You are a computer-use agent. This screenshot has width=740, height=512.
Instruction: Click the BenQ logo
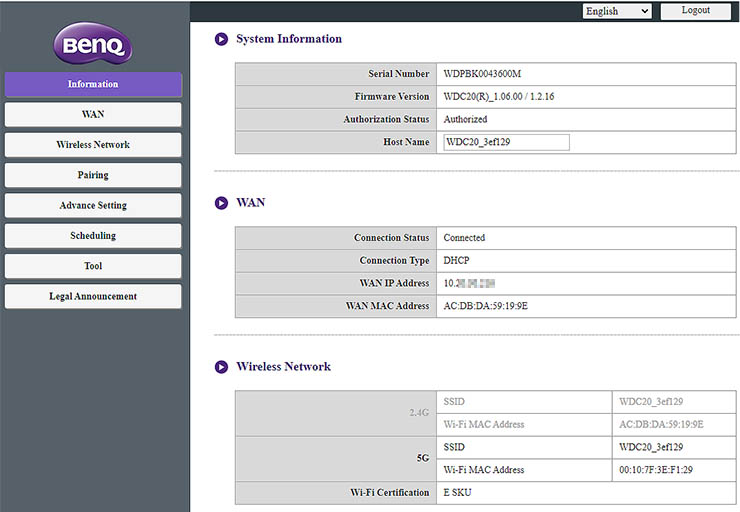93,46
